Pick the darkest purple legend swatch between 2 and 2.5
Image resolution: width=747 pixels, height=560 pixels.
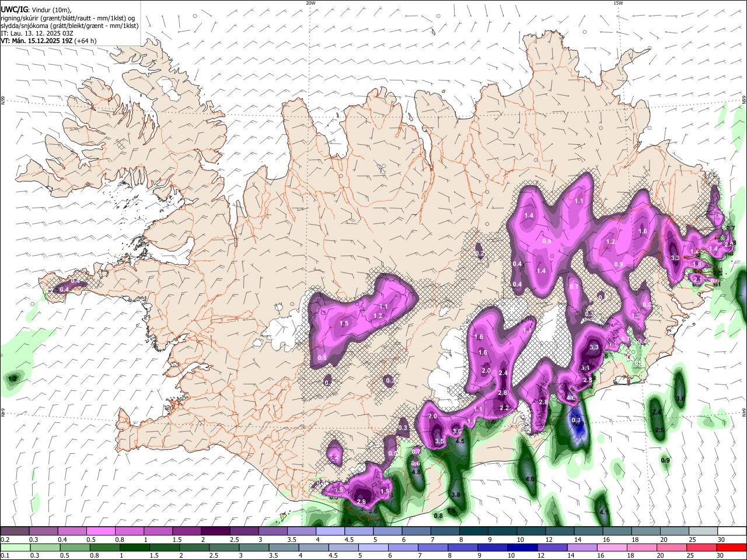[x=215, y=531]
